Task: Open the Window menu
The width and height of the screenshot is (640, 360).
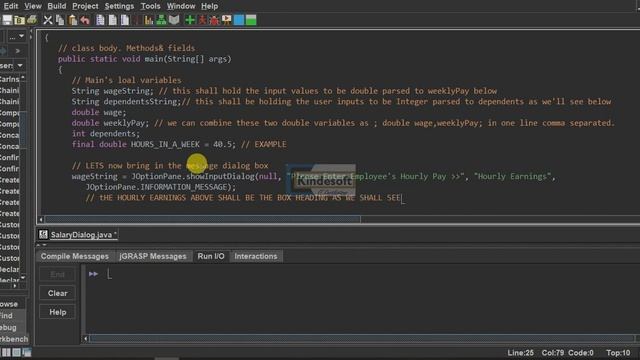Action: (181, 6)
